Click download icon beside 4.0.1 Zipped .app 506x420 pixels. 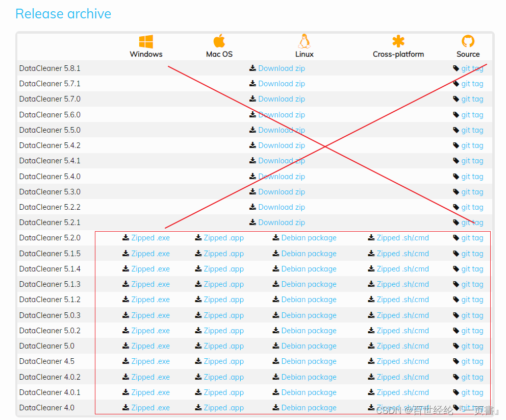[x=198, y=392]
